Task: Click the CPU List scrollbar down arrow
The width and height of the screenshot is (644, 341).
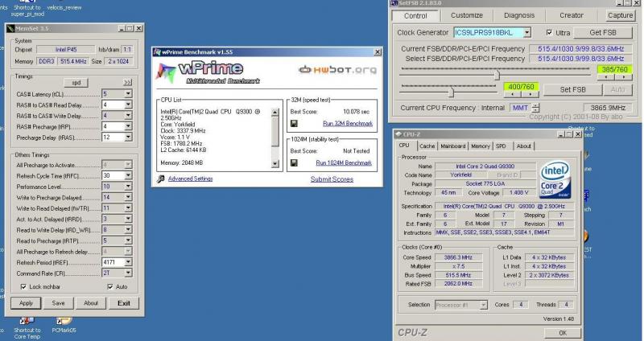Action: tap(275, 164)
